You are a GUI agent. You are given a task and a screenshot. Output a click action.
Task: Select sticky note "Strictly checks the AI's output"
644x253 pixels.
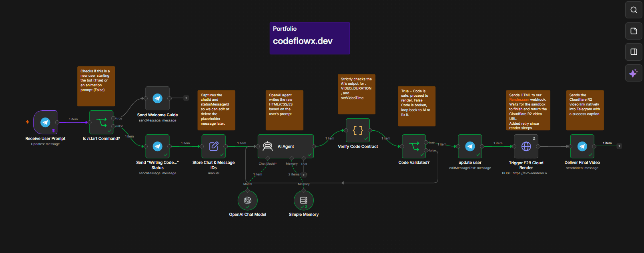click(x=357, y=94)
